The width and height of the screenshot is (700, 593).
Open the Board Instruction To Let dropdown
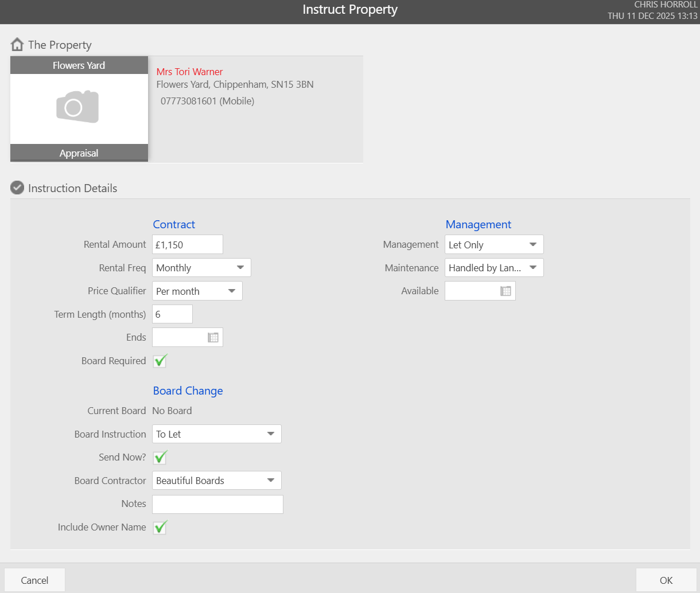pos(217,434)
